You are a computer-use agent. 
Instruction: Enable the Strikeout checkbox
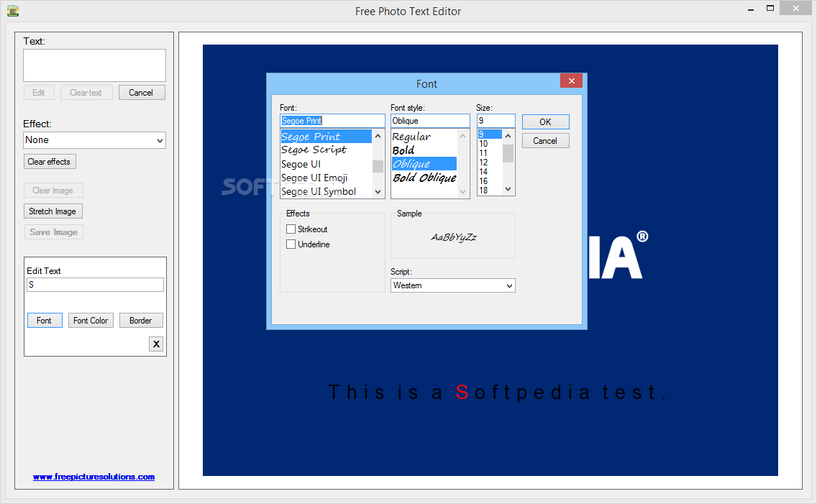[x=291, y=229]
